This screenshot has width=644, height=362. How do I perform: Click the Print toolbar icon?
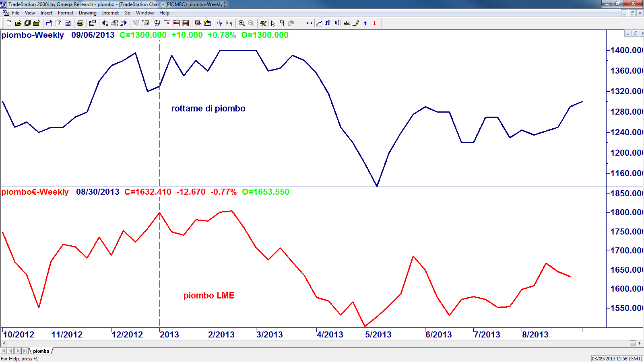pyautogui.click(x=80, y=23)
